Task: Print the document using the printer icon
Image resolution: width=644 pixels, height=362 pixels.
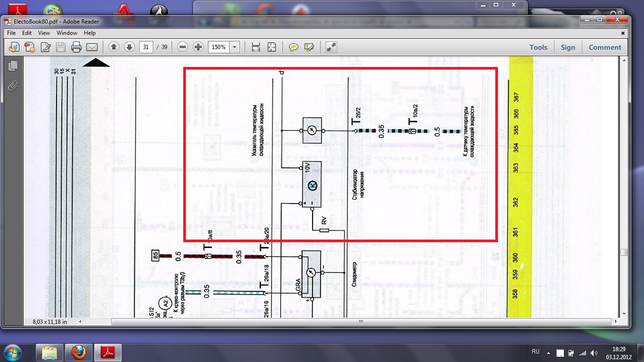Action: 76,47
